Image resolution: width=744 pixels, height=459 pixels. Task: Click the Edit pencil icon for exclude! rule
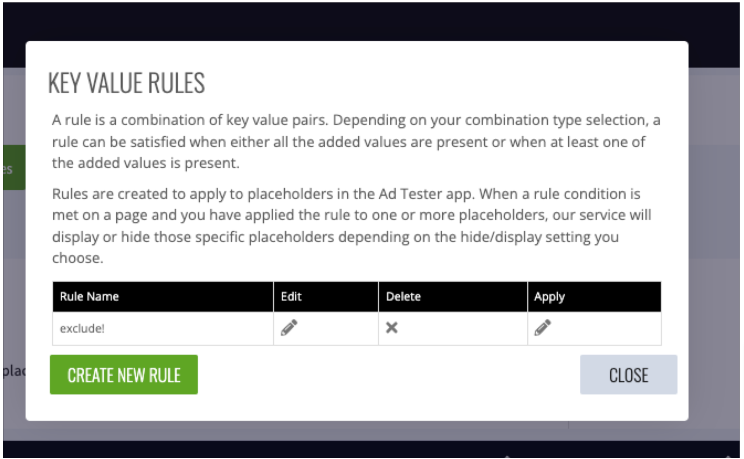click(289, 328)
